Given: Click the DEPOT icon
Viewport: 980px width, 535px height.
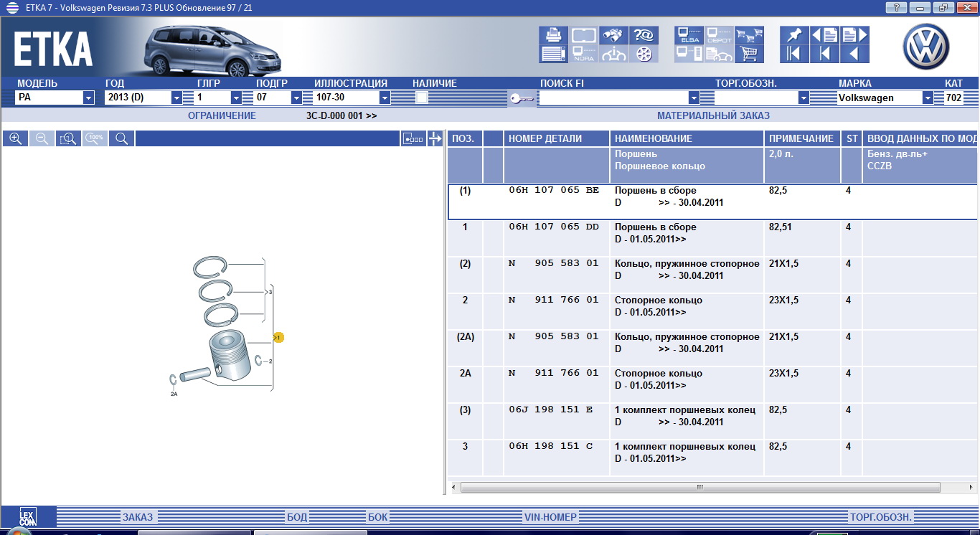Looking at the screenshot, I should click(x=719, y=35).
